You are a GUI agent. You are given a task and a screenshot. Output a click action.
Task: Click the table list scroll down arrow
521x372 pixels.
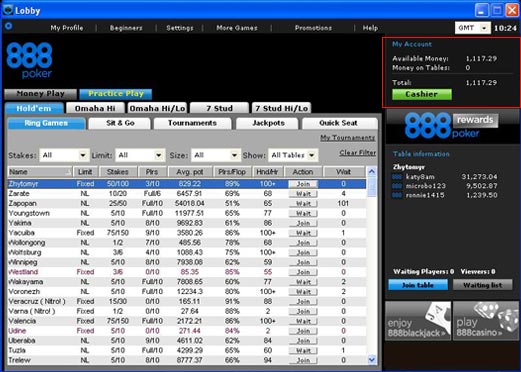pyautogui.click(x=372, y=359)
